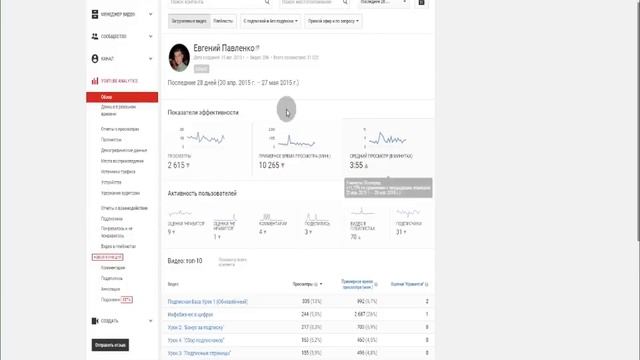Open Видео в плейлистах sidebar report
This screenshot has width=640, height=360.
pos(118,247)
